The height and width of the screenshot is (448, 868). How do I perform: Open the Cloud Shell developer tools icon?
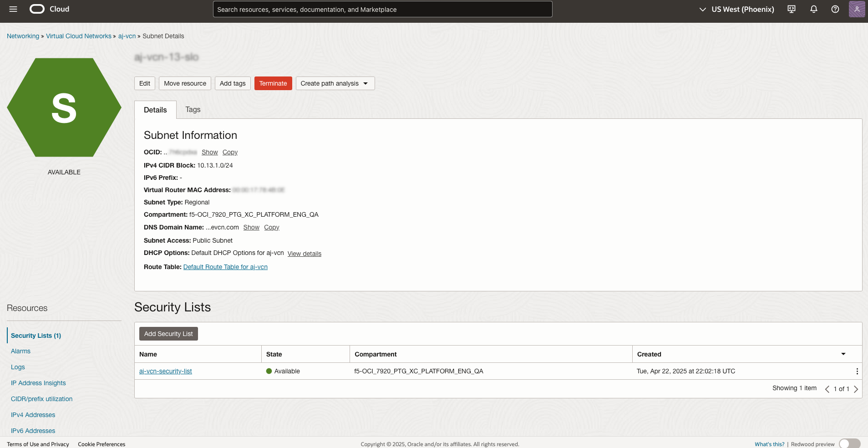[792, 9]
